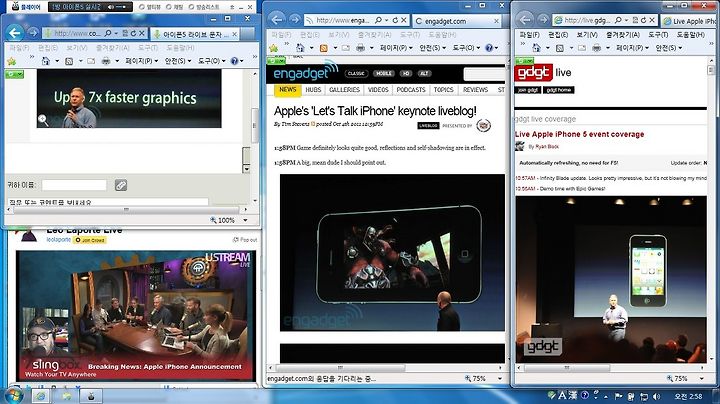Open 'leolaporte' channel link
This screenshot has height=404, width=720.
tap(59, 240)
